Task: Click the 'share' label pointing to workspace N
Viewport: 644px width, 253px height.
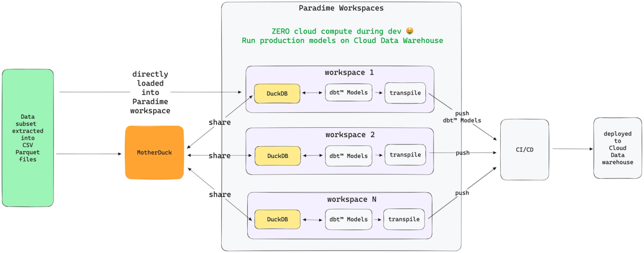Action: [219, 195]
